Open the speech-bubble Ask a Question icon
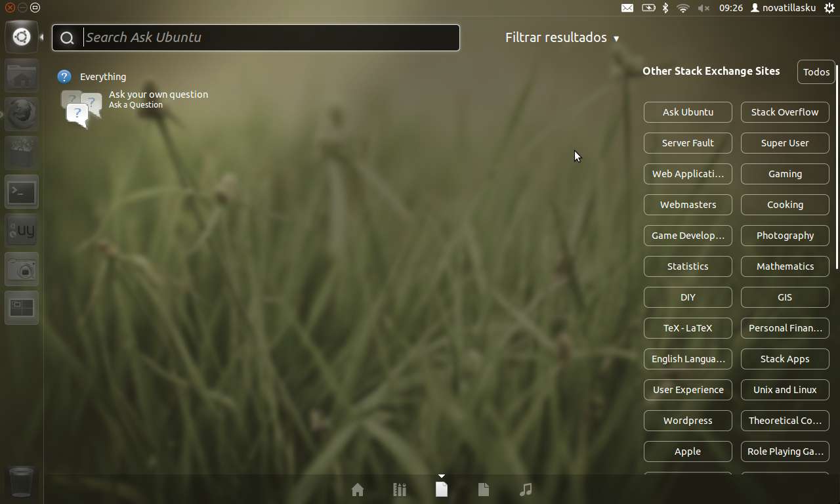 81,109
